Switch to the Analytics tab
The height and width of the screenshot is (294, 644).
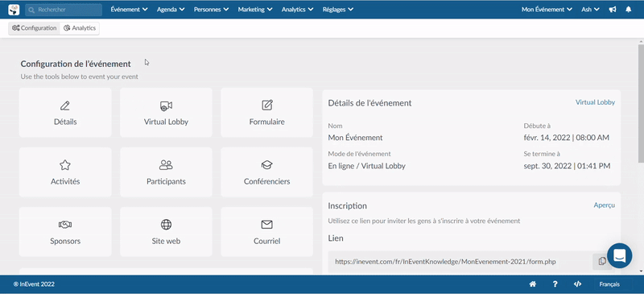click(x=80, y=28)
